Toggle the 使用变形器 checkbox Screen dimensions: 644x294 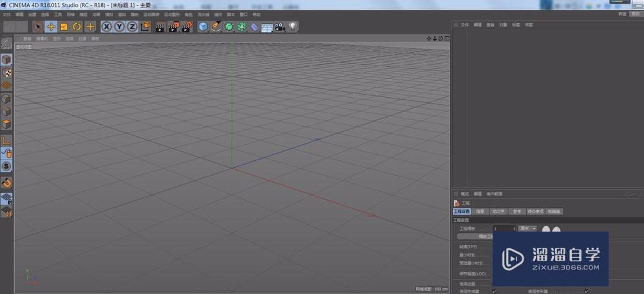[x=586, y=291]
